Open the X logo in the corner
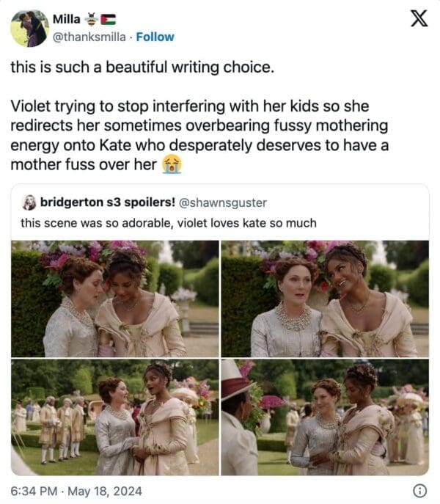Image resolution: width=440 pixels, height=504 pixels. click(x=419, y=20)
